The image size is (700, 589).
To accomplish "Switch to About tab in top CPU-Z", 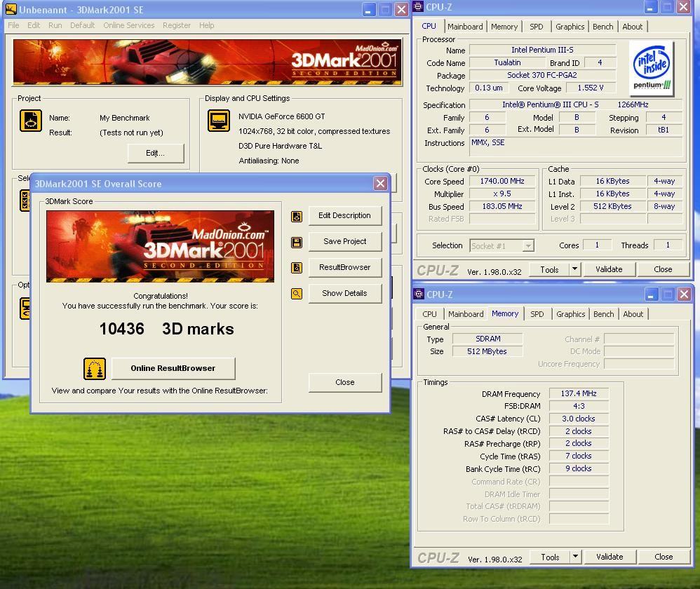I will (632, 27).
